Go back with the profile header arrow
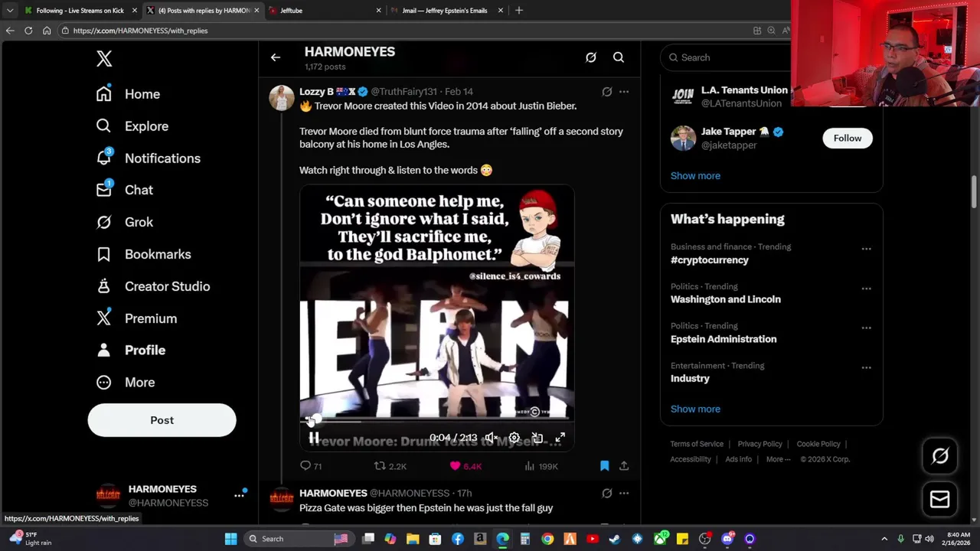 pos(276,57)
